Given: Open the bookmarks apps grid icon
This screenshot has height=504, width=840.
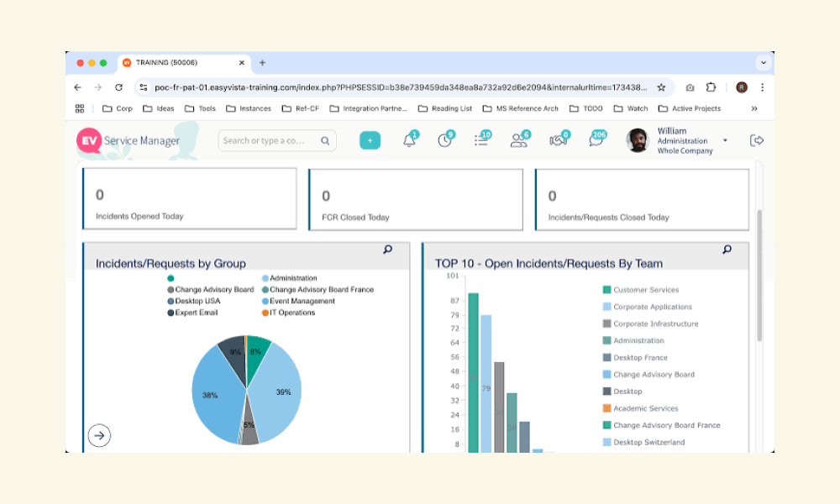Looking at the screenshot, I should point(79,108).
